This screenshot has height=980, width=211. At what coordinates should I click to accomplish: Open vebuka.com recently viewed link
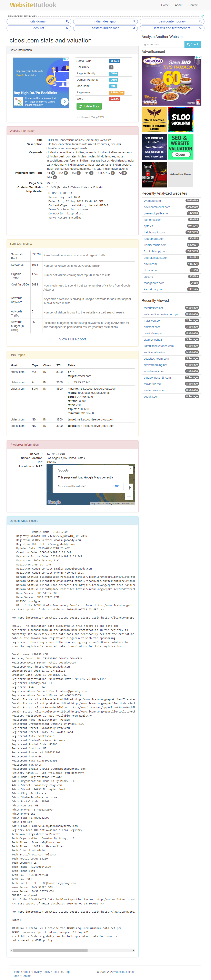click(x=151, y=397)
